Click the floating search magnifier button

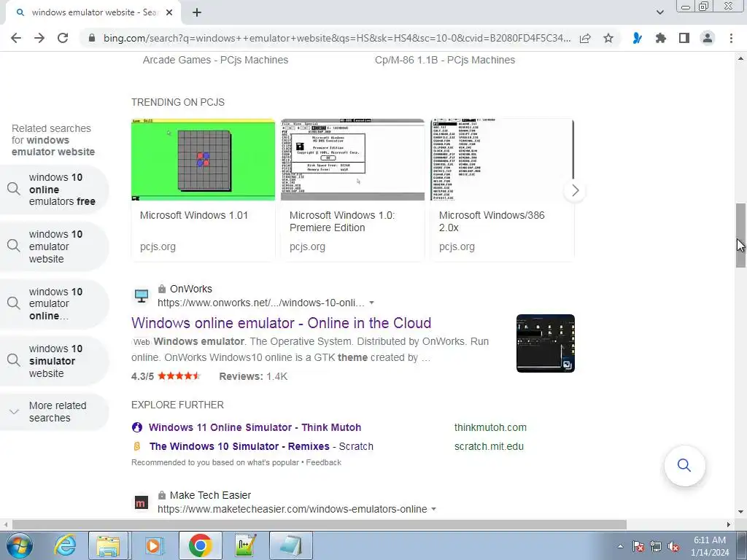tap(684, 465)
